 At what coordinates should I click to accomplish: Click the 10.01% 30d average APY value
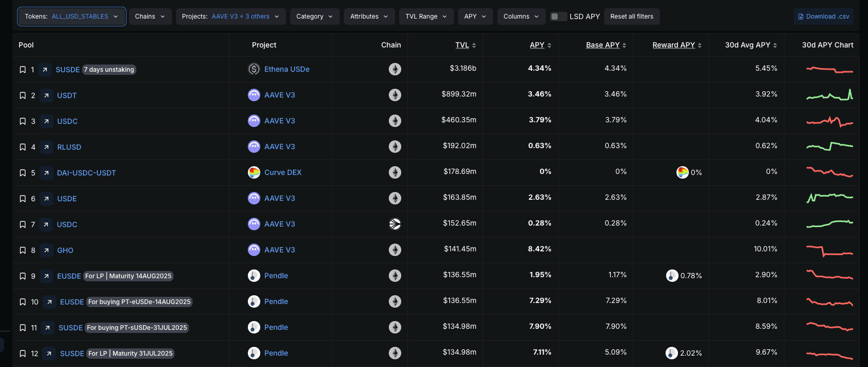pos(766,249)
